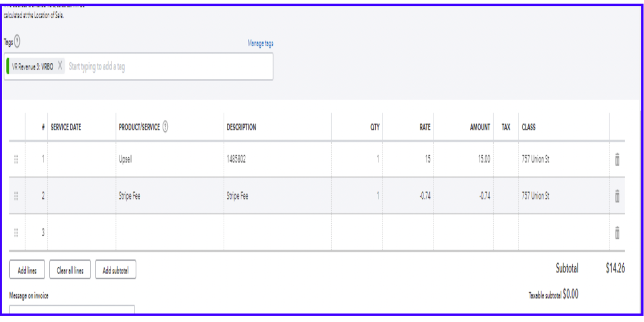Delete line 1 using trash icon
The height and width of the screenshot is (322, 644).
617,159
